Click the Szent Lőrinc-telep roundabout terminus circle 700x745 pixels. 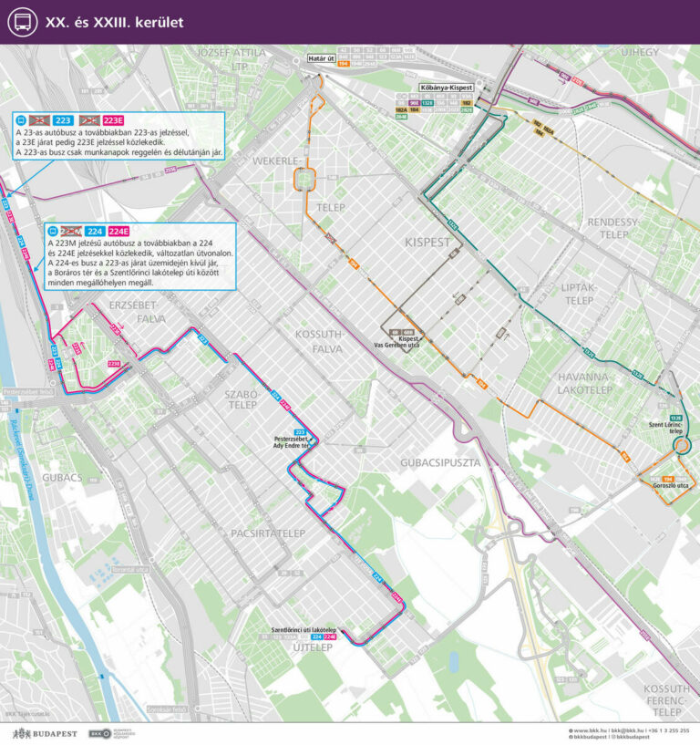pos(681,445)
